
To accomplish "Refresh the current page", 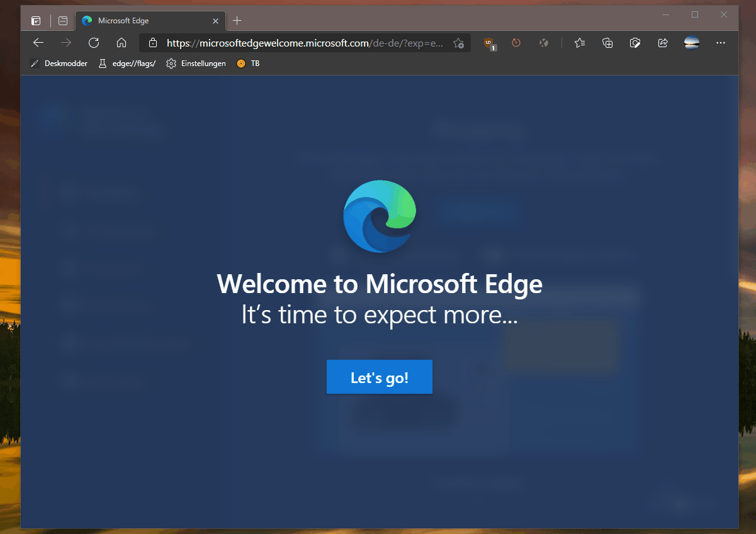I will click(x=94, y=43).
